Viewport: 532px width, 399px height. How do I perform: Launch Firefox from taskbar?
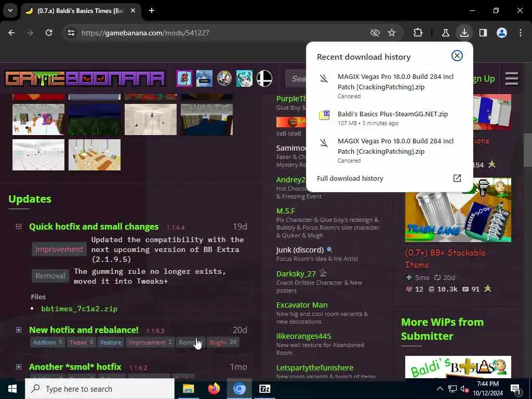tap(214, 389)
